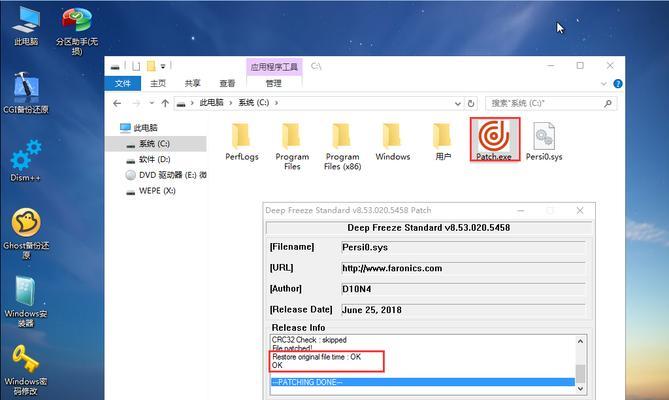The image size is (669, 400).
Task: Select the PerfLogs folder
Action: [241, 142]
